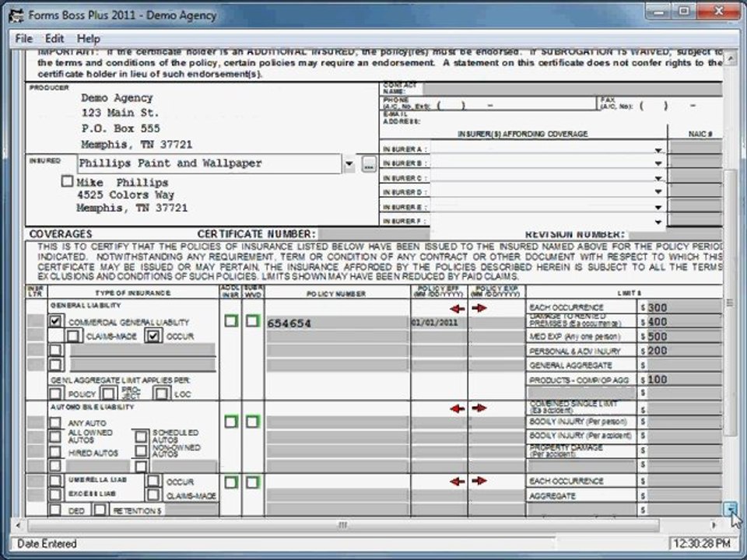The width and height of the screenshot is (747, 560).
Task: Check the All Owned Autos checkbox
Action: (55, 436)
